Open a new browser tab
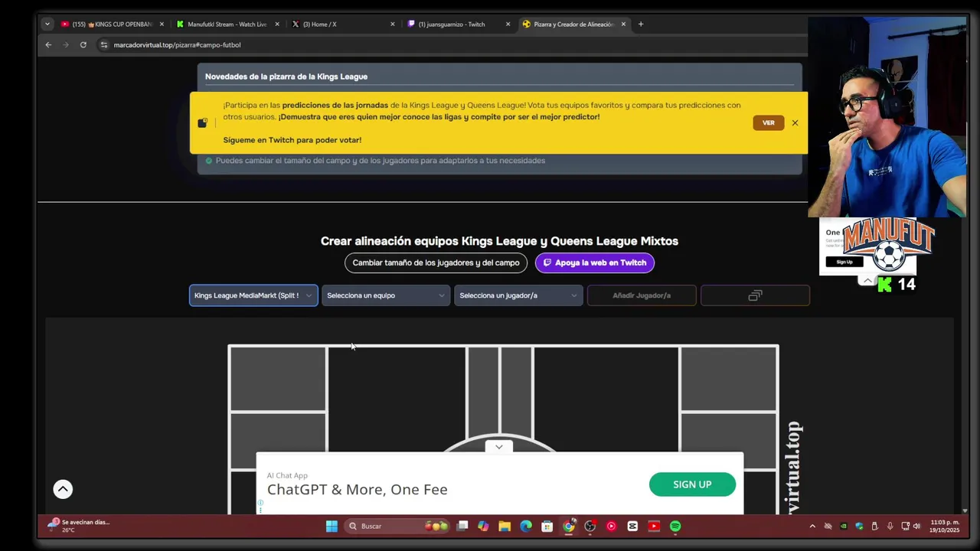The width and height of the screenshot is (980, 551). coord(641,24)
